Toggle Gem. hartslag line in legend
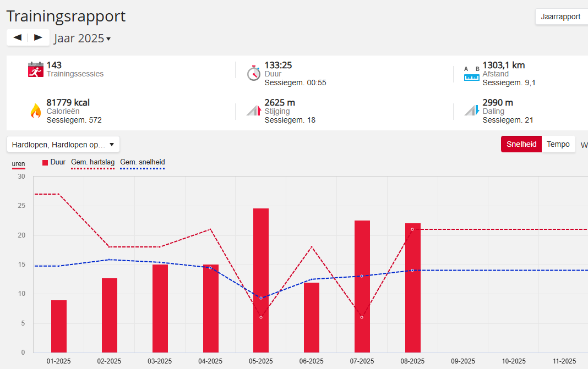 92,162
